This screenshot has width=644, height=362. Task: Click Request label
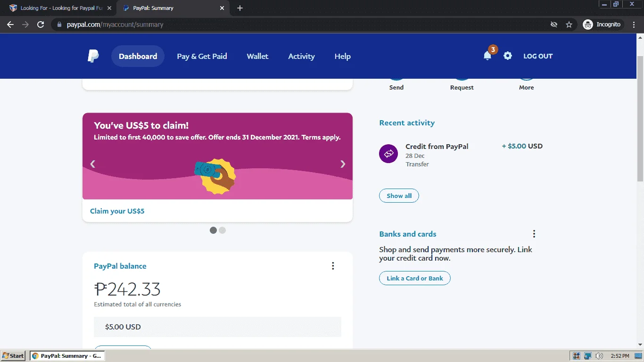pyautogui.click(x=462, y=87)
